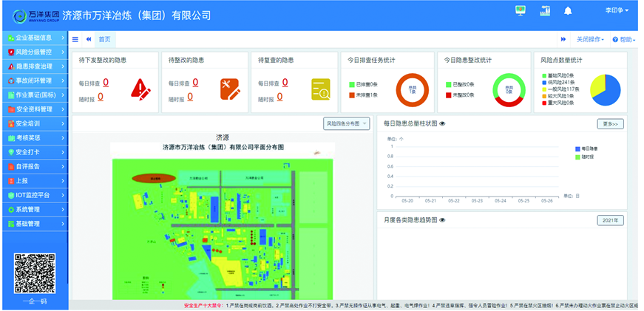Toggle eye icon beside 月度各类隐患趋势图

point(442,220)
